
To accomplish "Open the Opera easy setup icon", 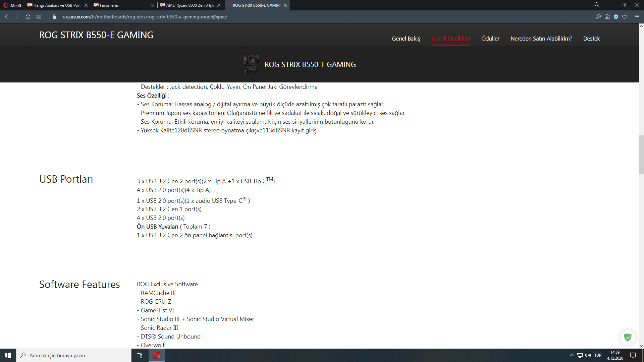I will 637,17.
